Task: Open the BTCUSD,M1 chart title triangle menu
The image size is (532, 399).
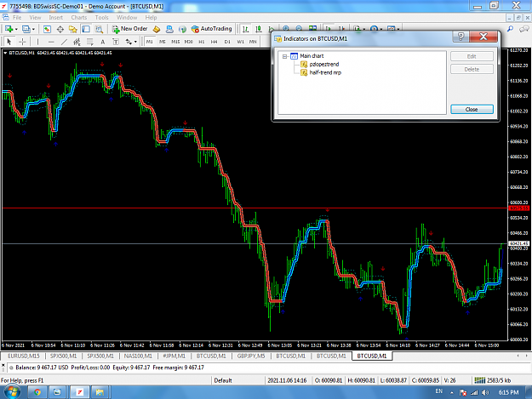Action: click(x=5, y=53)
